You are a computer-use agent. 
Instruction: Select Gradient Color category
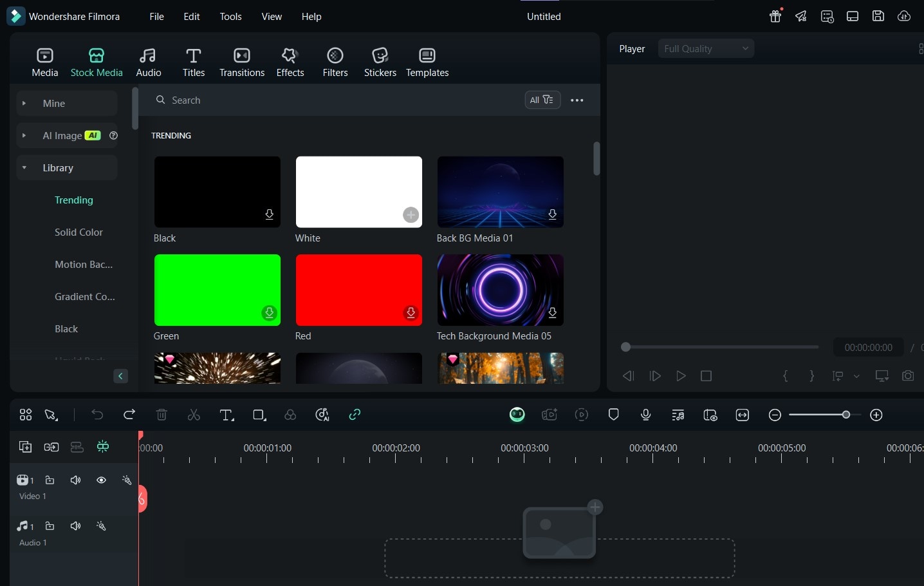coord(85,296)
